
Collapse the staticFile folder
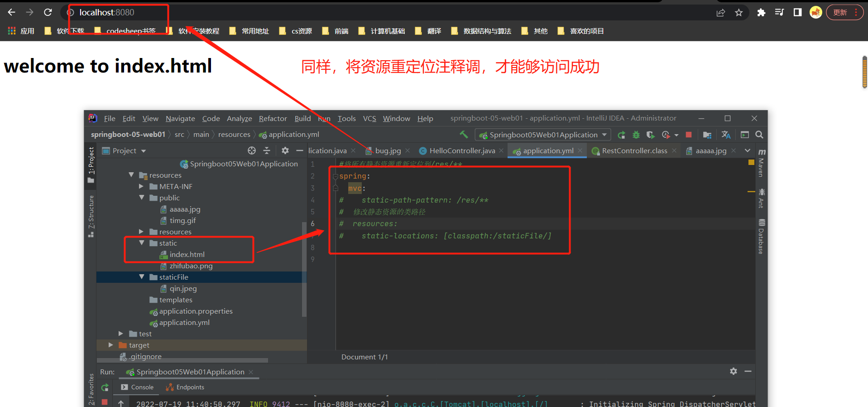(x=142, y=276)
